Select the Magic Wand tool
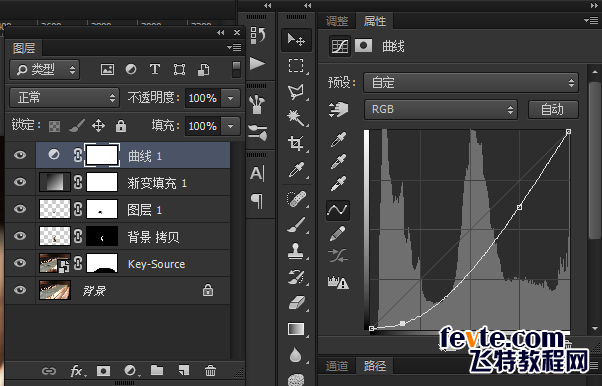Viewport: 602px width, 386px height. pyautogui.click(x=296, y=118)
